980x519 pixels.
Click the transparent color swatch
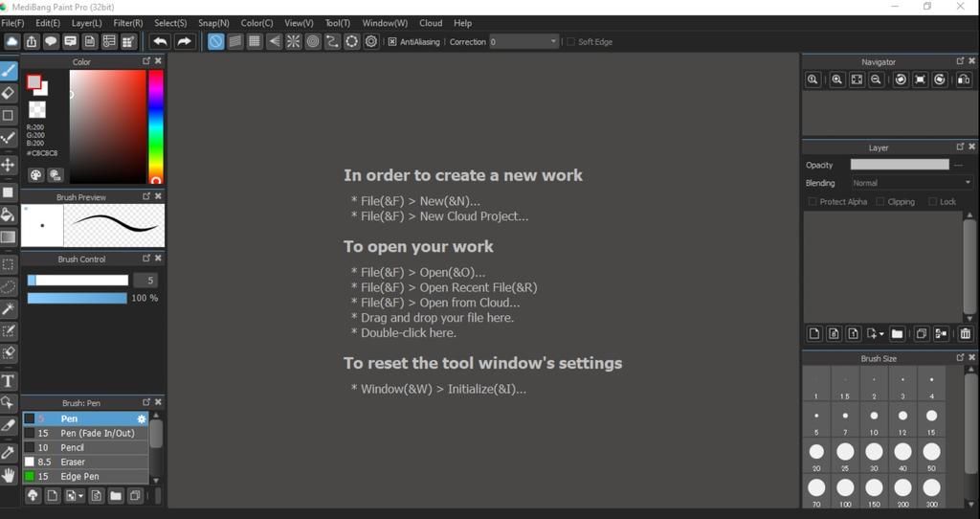(37, 109)
